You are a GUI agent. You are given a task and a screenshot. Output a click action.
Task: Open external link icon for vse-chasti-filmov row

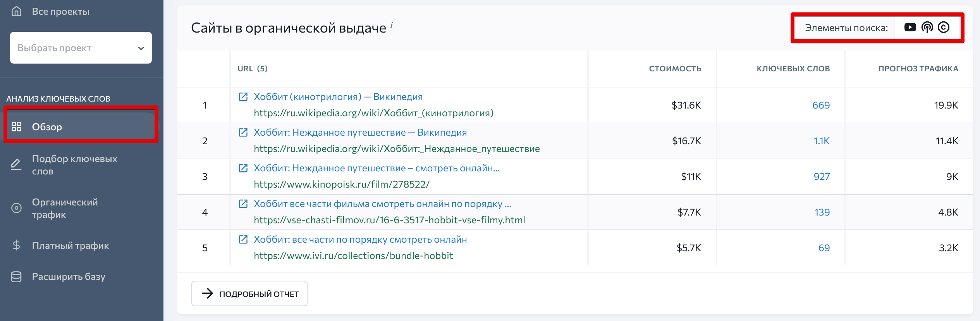point(243,204)
